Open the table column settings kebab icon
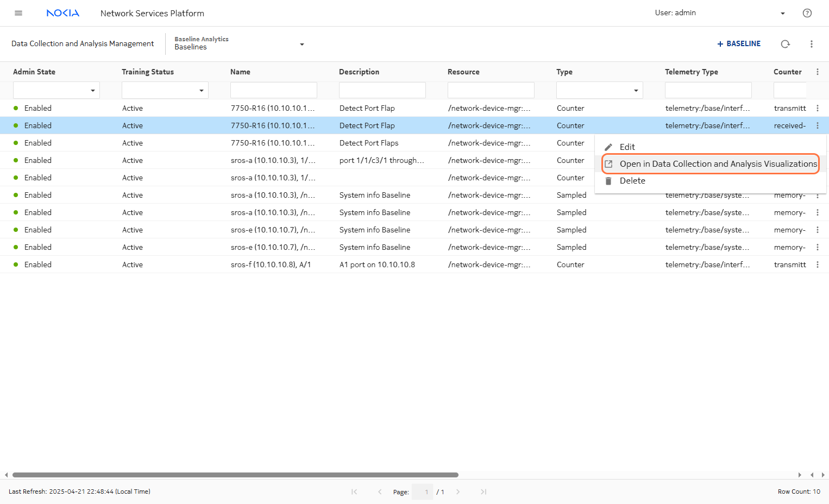Viewport: 829px width, 504px height. 817,72
